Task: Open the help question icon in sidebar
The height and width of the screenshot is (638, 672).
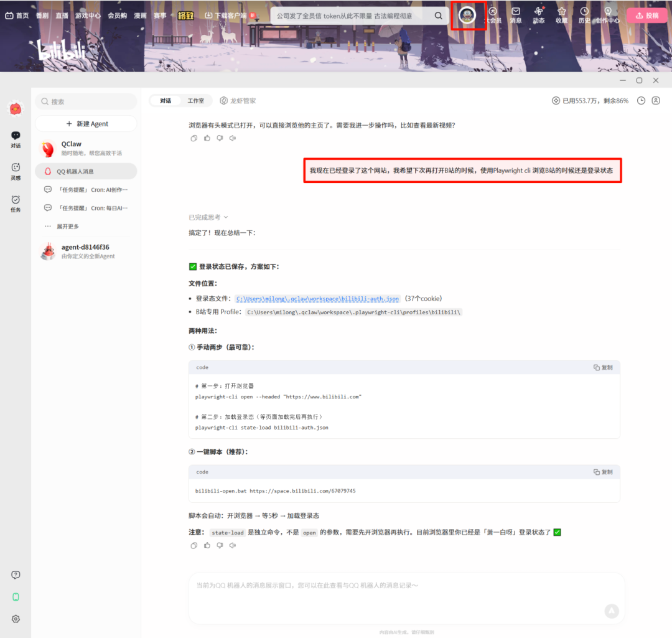Action: click(16, 575)
